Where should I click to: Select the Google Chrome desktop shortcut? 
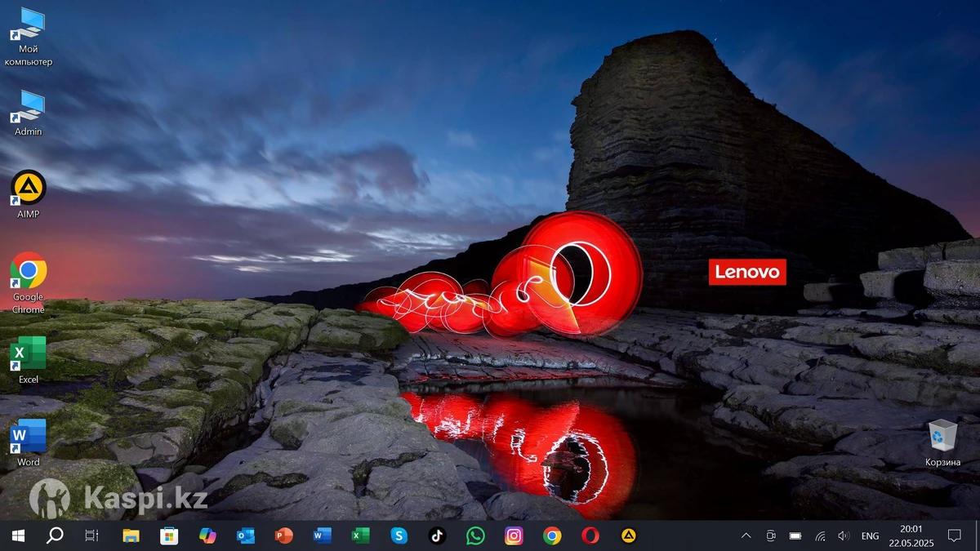[x=29, y=282]
